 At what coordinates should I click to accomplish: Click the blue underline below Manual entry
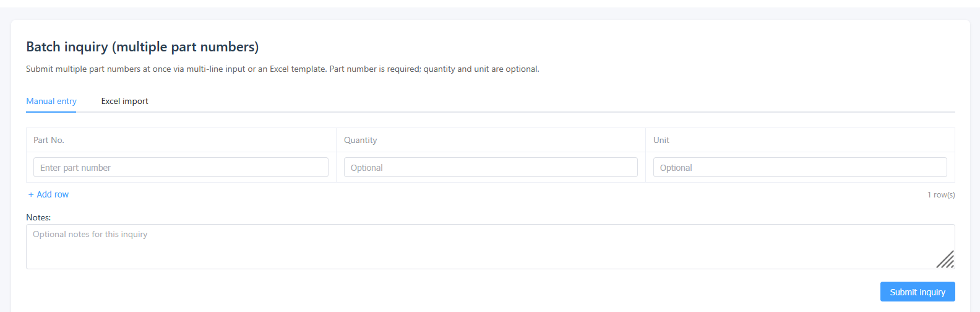tap(51, 111)
